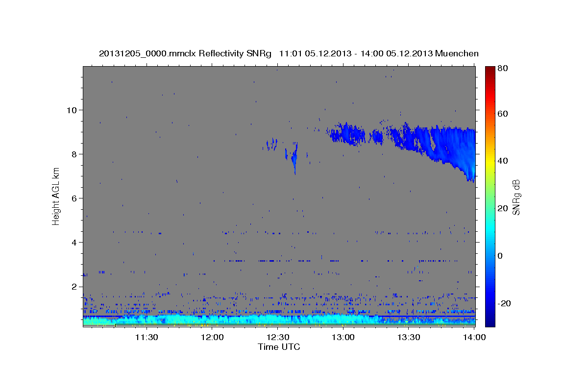Click the 13:00 time tick label
Image resolution: width=588 pixels, height=392 pixels.
click(343, 337)
